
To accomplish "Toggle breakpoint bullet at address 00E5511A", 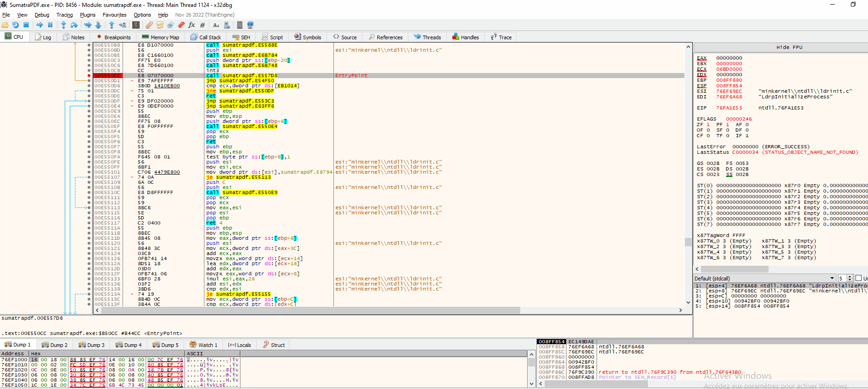I will pos(89,228).
